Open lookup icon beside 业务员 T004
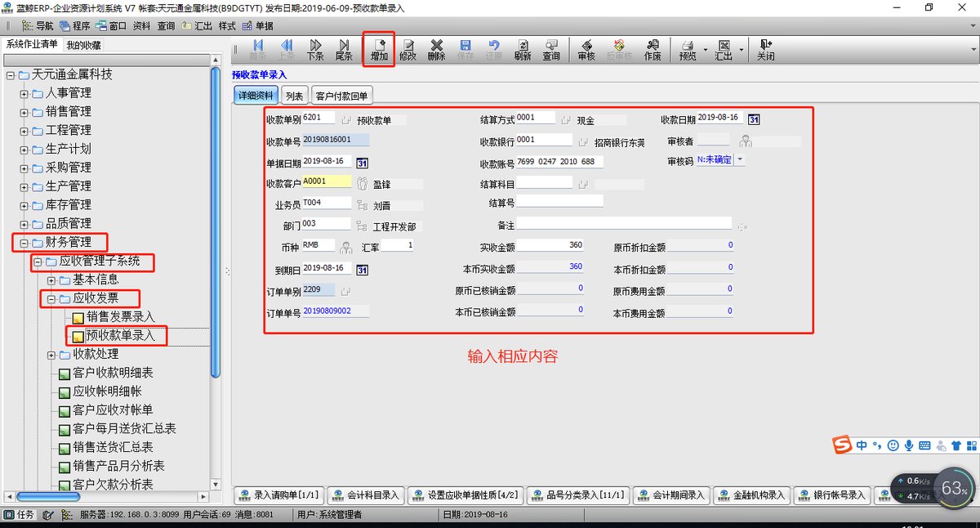This screenshot has width=980, height=528. pyautogui.click(x=362, y=205)
